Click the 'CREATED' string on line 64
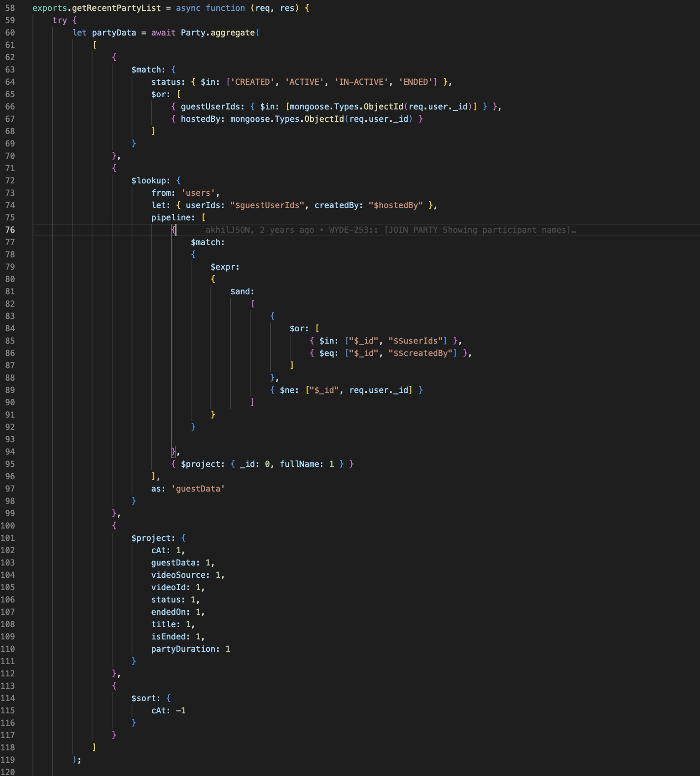This screenshot has height=776, width=700. 252,82
